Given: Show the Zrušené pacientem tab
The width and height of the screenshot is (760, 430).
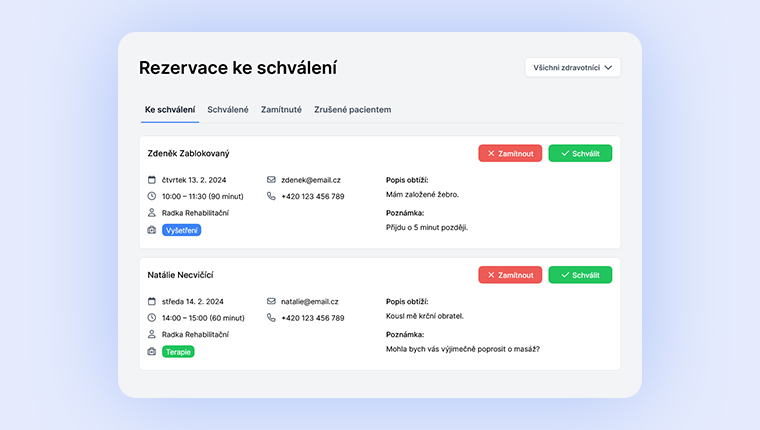Looking at the screenshot, I should 352,109.
